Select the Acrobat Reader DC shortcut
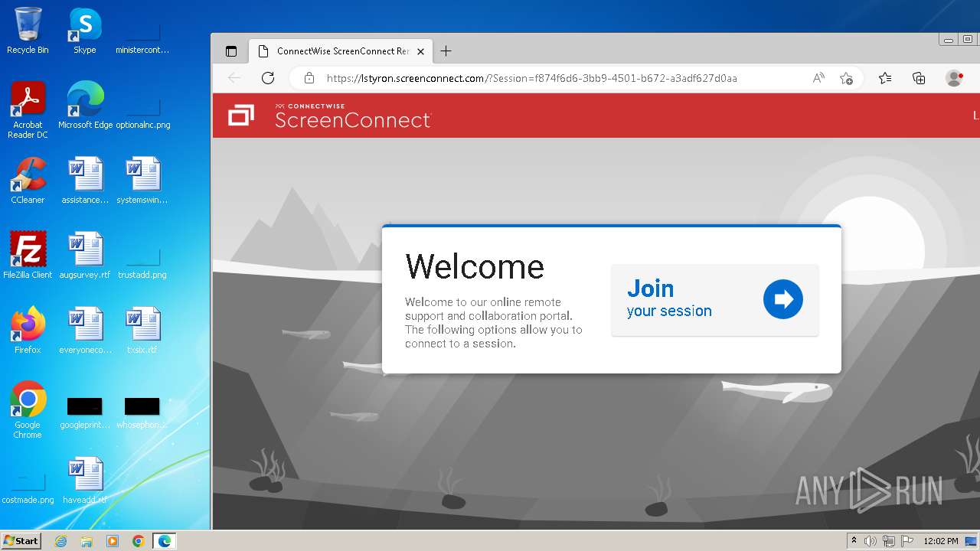 [x=28, y=110]
